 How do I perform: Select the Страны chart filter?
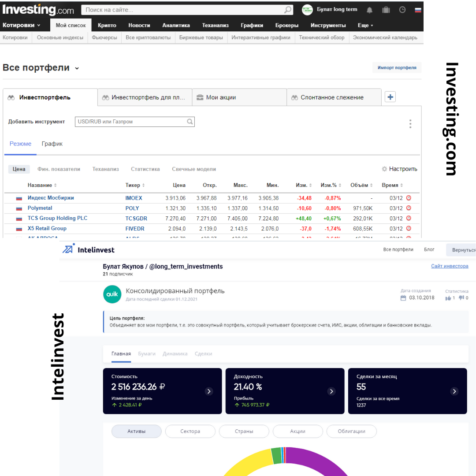pos(244,431)
